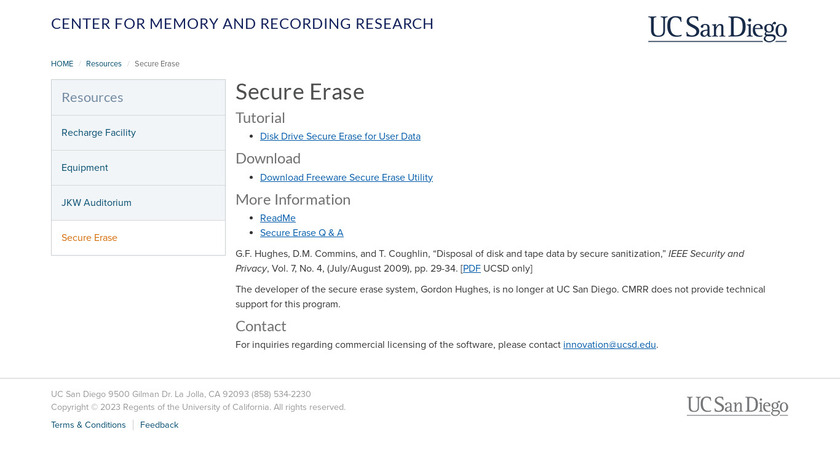Open Recharge Facility in the sidebar
Image resolution: width=840 pixels, height=472 pixels.
pyautogui.click(x=98, y=133)
